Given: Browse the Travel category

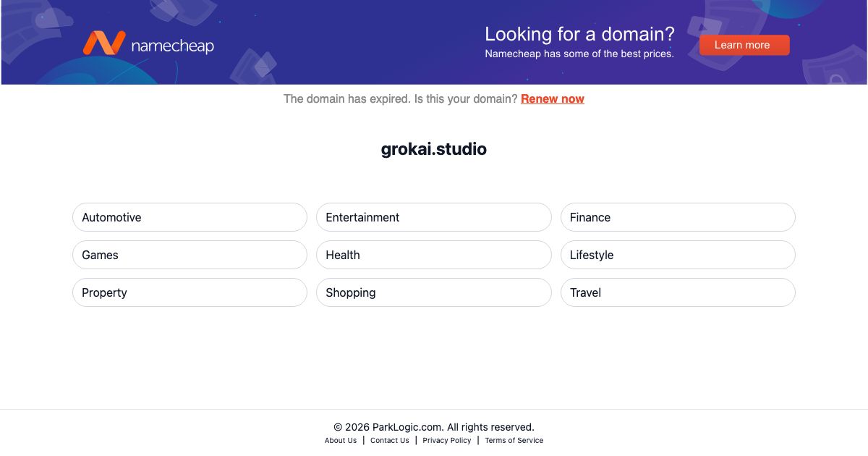Looking at the screenshot, I should (678, 292).
